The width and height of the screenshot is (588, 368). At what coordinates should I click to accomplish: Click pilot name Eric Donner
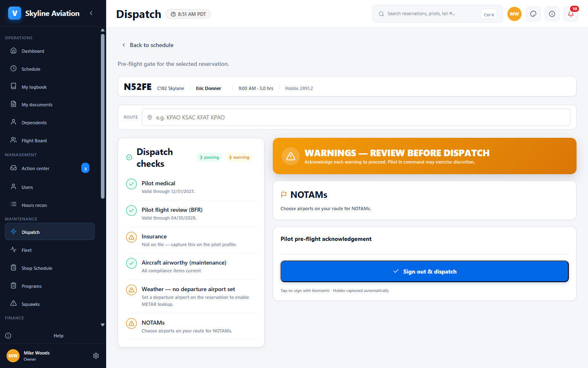(208, 88)
